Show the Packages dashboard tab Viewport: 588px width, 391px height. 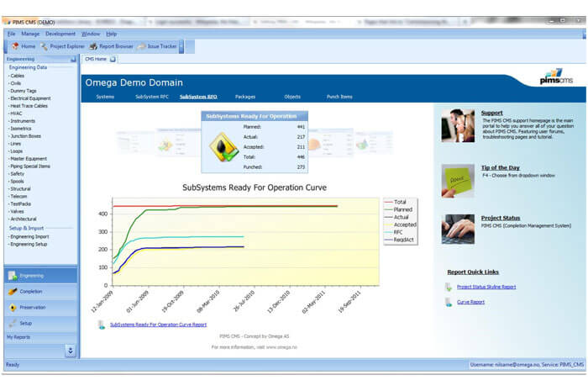point(245,97)
